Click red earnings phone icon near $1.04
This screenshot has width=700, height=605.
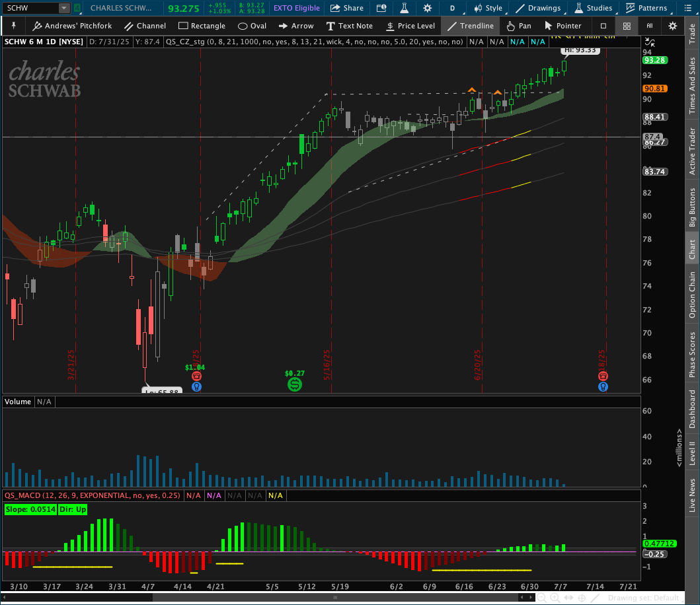tap(196, 376)
